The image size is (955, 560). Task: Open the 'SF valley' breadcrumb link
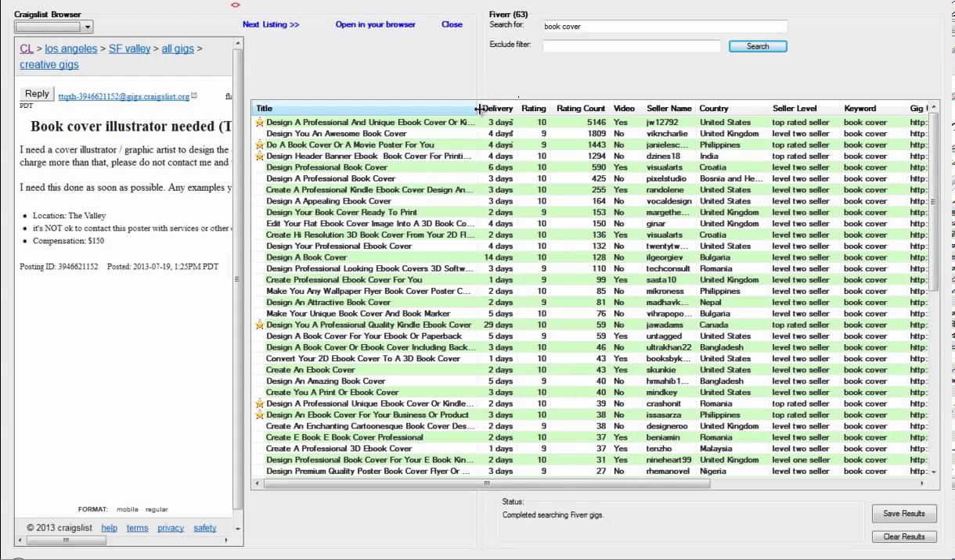[129, 48]
